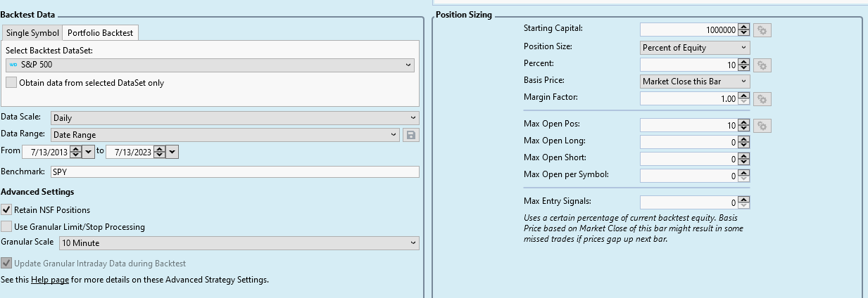Enable Use Granular Limit/Stop Processing
The height and width of the screenshot is (298, 868).
tap(7, 226)
